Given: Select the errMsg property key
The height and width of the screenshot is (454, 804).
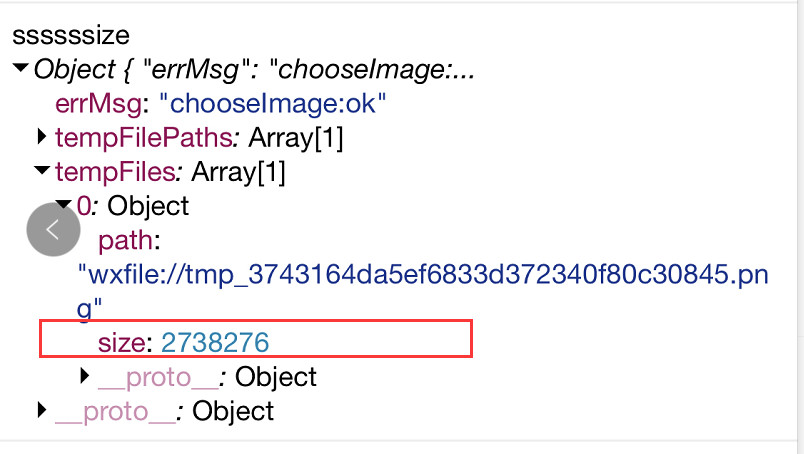Looking at the screenshot, I should point(98,104).
